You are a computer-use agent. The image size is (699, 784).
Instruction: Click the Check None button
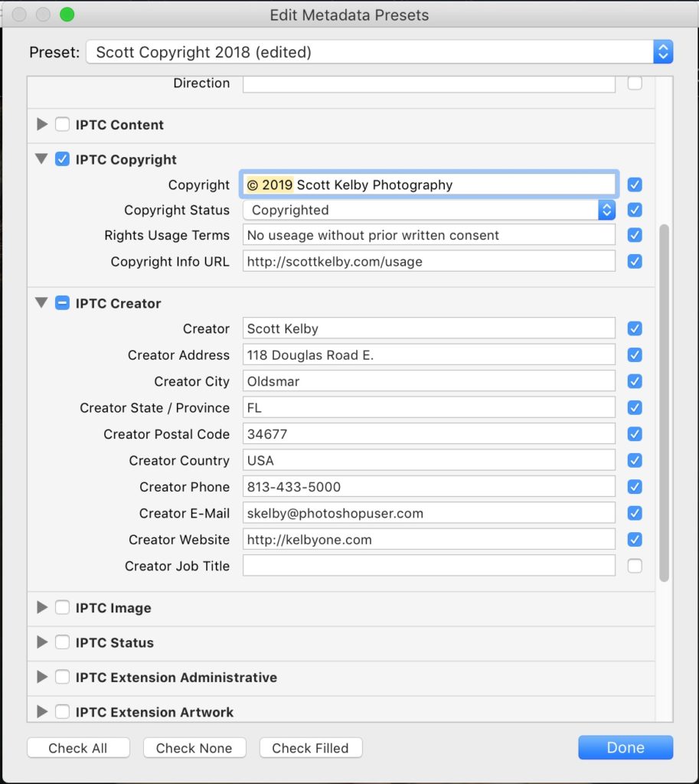[194, 747]
